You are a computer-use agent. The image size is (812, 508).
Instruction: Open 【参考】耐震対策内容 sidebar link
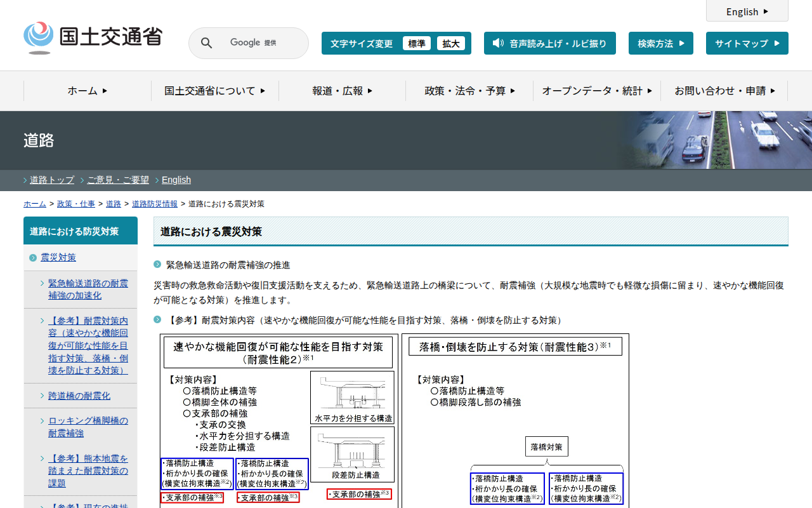tap(88, 345)
